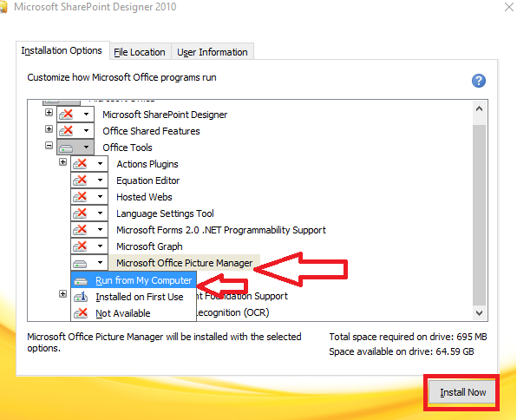The width and height of the screenshot is (517, 420).
Task: Click the not-available icon for Microsoft Forms 2.0
Action: 80,230
